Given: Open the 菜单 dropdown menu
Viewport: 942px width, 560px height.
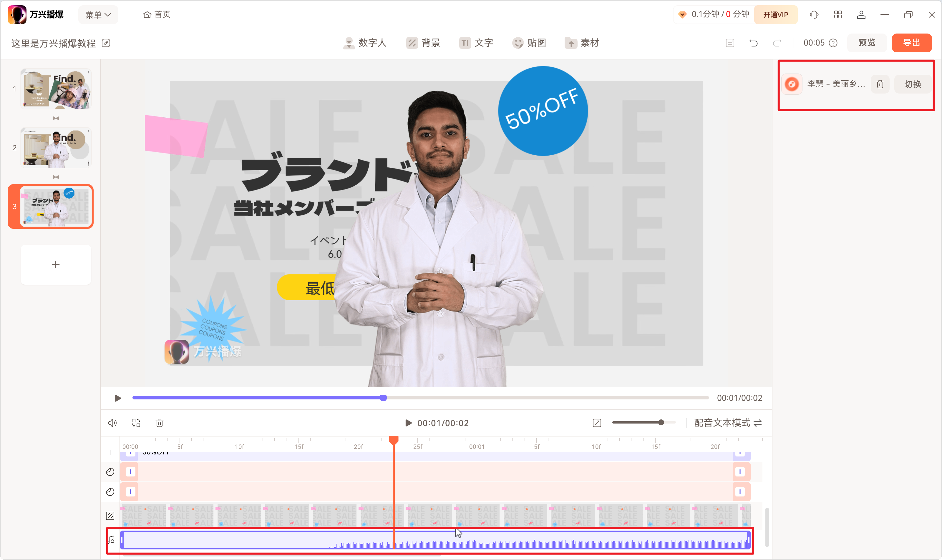Looking at the screenshot, I should (x=98, y=15).
